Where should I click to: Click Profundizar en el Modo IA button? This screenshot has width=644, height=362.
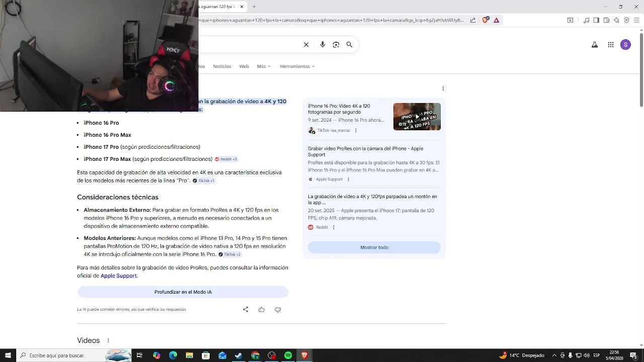point(183,292)
